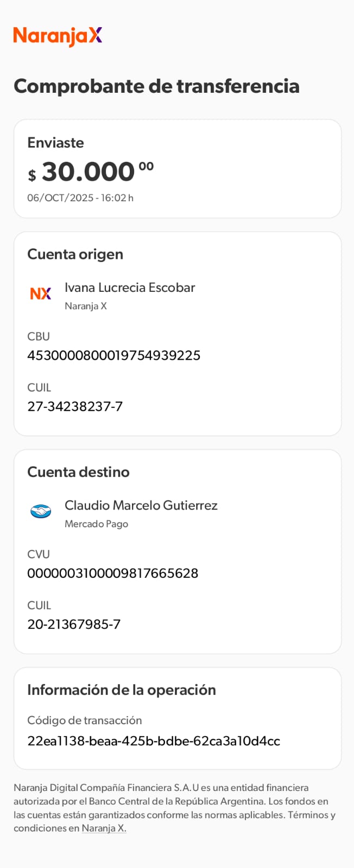Select the destination CVU number
This screenshot has width=354, height=868.
pos(112,573)
